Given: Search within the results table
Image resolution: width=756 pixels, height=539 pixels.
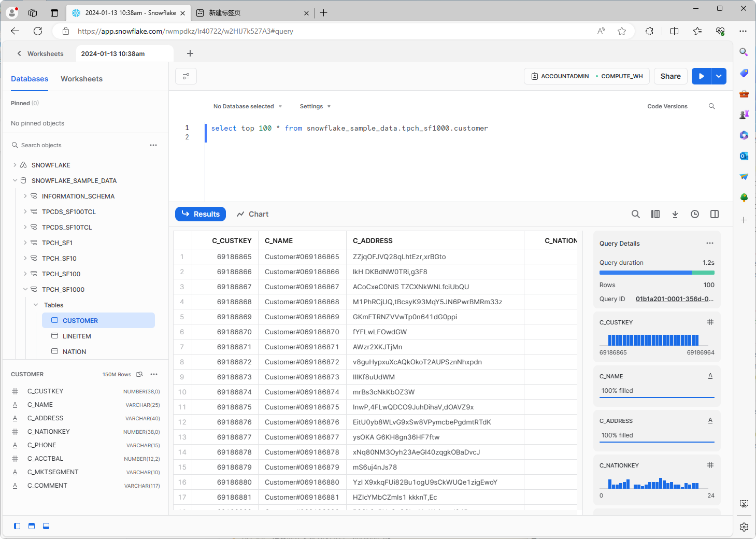Looking at the screenshot, I should click(635, 214).
